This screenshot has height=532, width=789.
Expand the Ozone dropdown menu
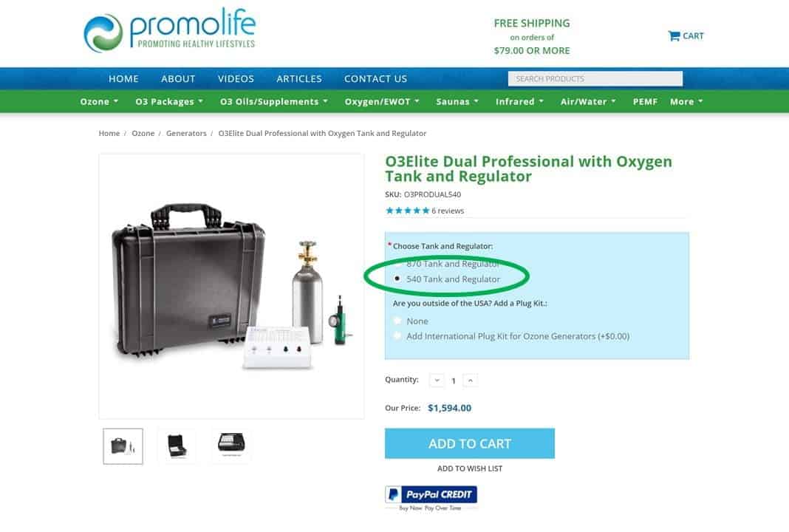tap(99, 102)
